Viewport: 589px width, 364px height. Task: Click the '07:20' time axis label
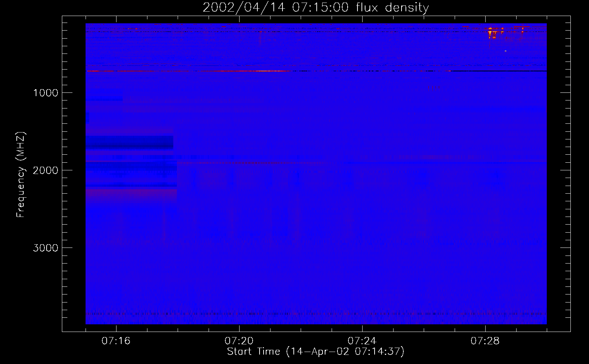(239, 341)
